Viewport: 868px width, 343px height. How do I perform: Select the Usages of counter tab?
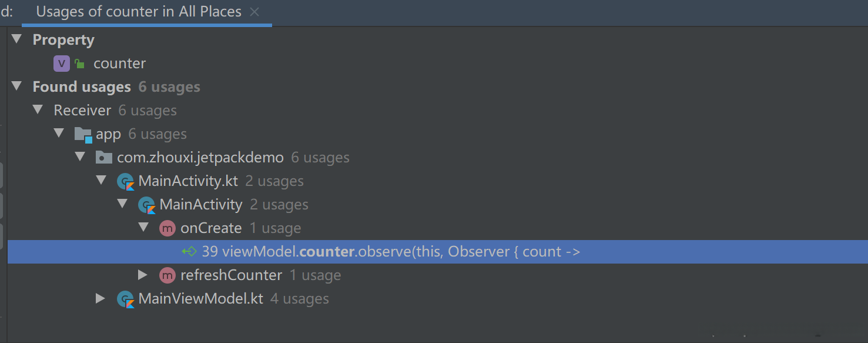[139, 12]
